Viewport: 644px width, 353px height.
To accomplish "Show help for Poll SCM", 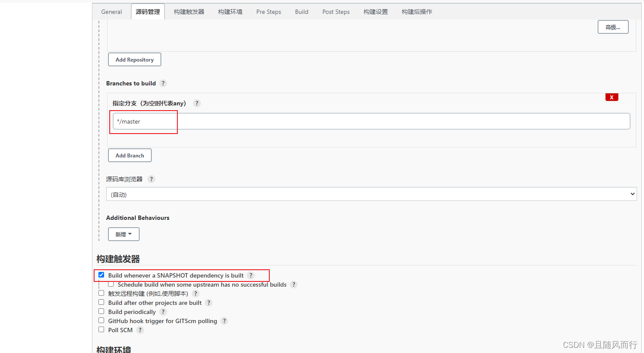I will [140, 330].
